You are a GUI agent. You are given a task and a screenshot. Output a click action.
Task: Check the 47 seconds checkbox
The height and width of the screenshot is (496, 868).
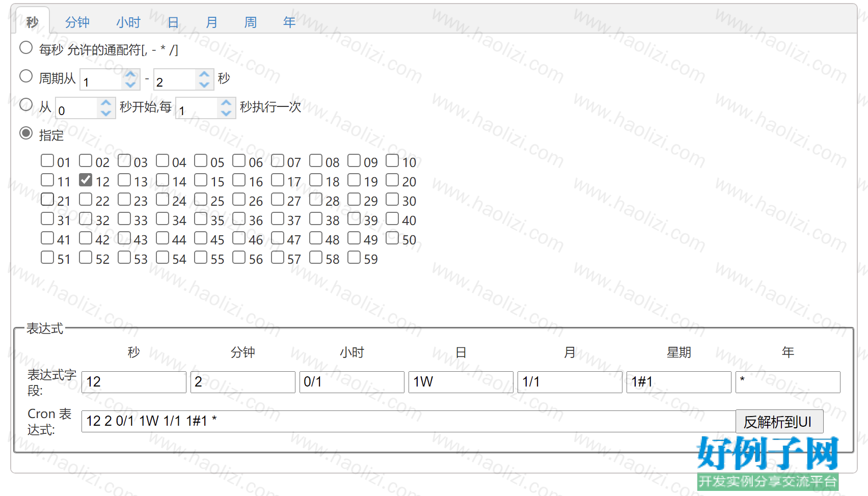[278, 238]
